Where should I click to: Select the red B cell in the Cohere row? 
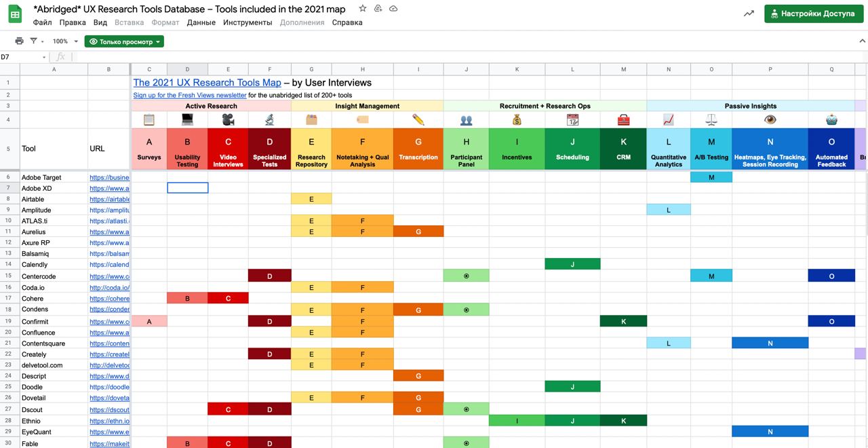187,298
